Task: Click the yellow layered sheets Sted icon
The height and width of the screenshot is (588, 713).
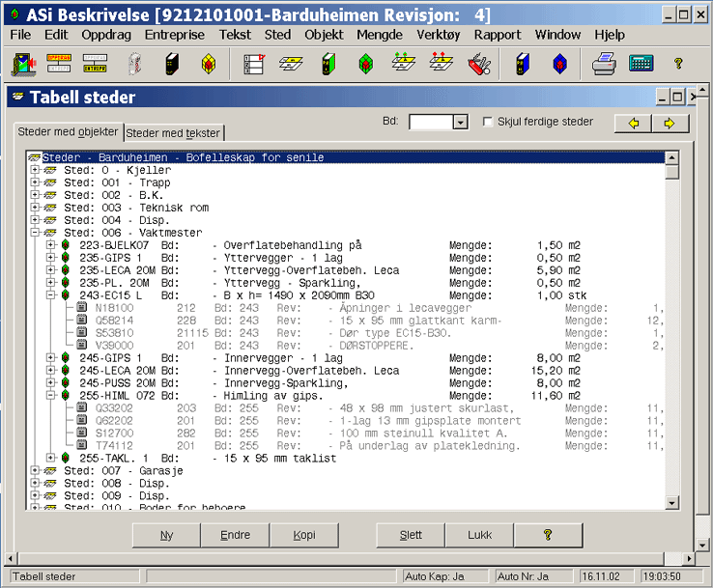Action: (x=291, y=64)
